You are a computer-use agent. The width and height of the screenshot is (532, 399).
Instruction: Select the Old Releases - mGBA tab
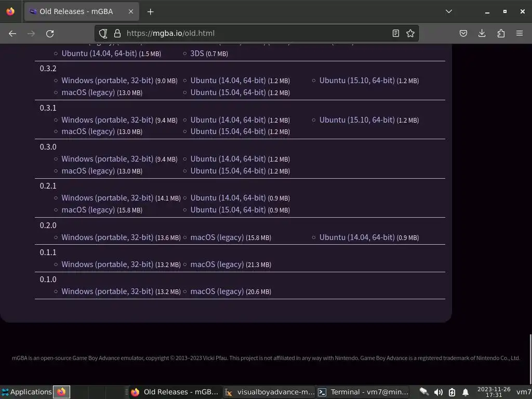pos(82,11)
